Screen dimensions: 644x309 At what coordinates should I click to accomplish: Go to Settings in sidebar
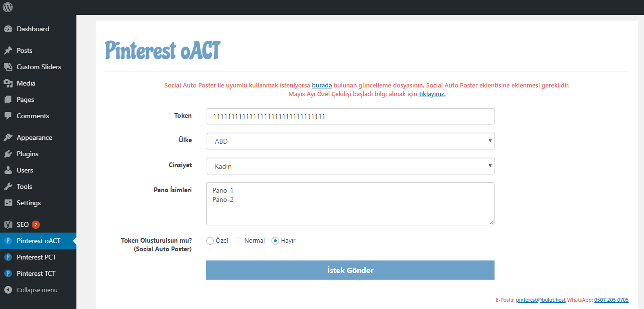(x=38, y=203)
